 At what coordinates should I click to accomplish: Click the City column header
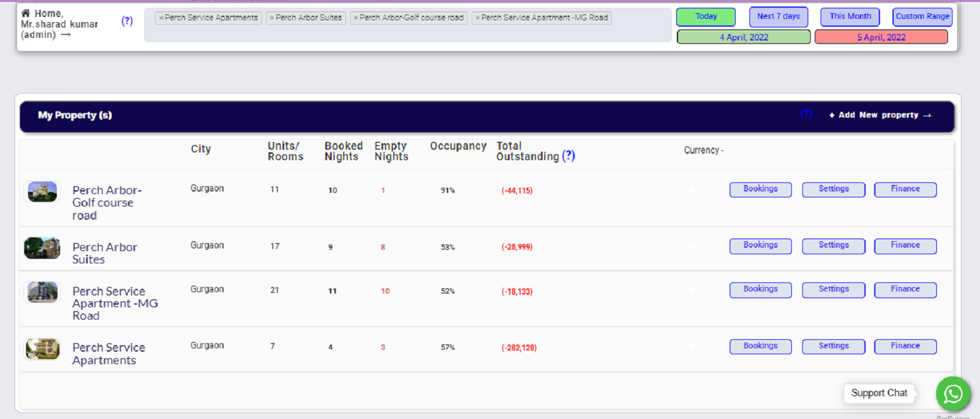201,149
